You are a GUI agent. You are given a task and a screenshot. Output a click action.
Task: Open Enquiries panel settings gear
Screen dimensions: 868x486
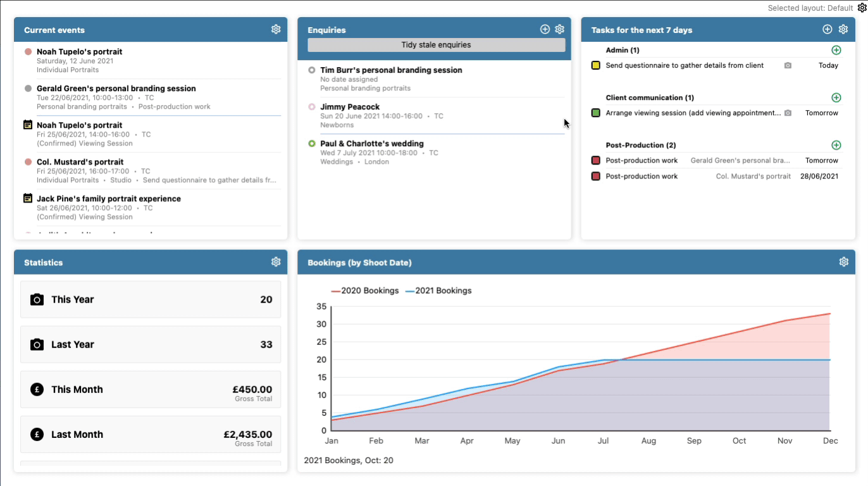click(559, 30)
